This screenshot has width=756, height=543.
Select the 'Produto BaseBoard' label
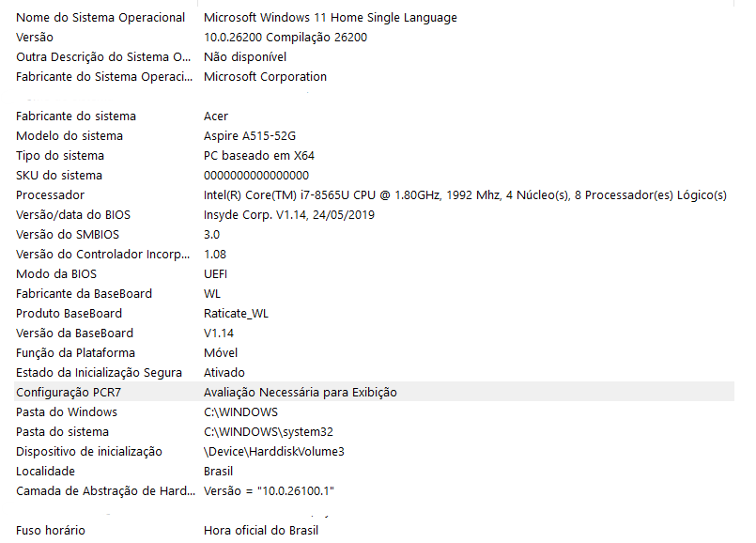69,314
